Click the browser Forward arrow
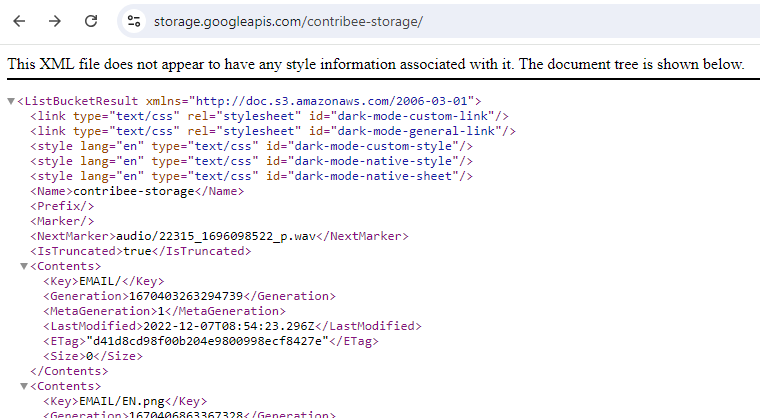760x418 pixels. [x=55, y=21]
